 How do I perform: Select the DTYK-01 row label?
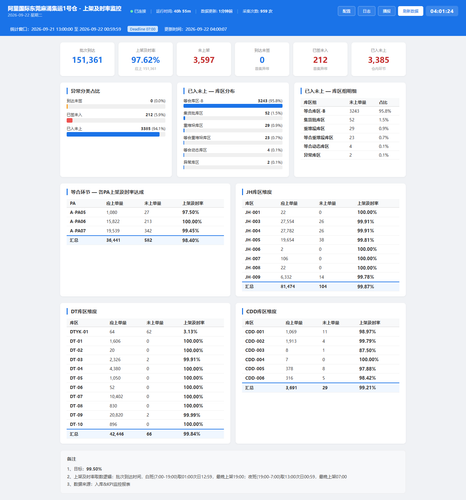79,332
